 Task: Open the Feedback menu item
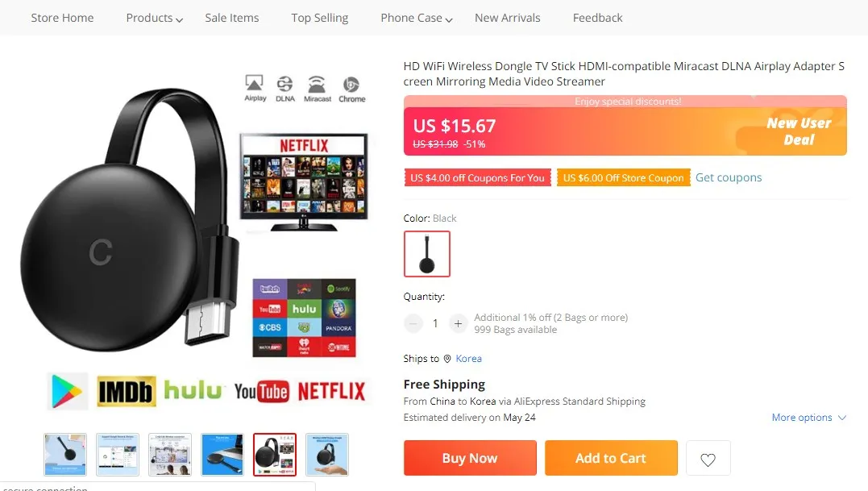(x=598, y=18)
